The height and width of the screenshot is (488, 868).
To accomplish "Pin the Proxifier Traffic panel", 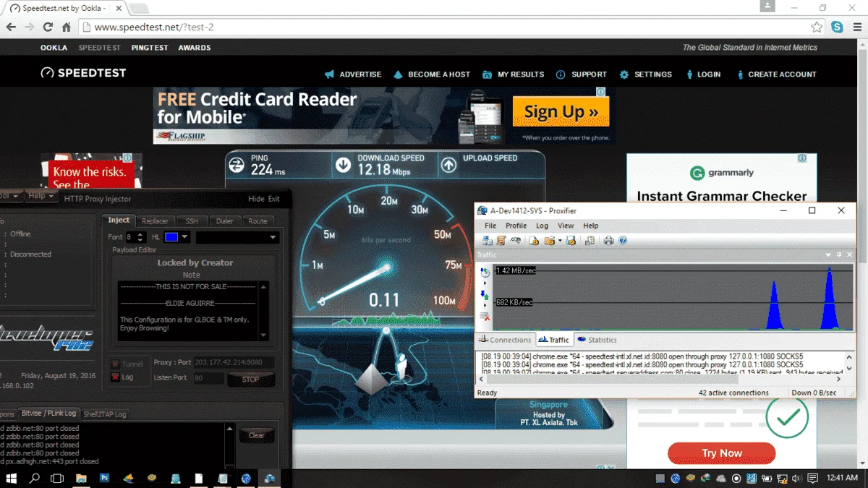I will click(x=839, y=255).
